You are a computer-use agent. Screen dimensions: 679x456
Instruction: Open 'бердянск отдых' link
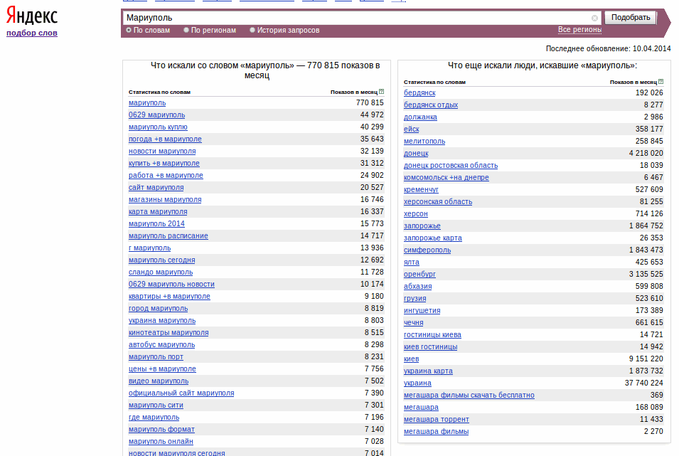pos(431,105)
